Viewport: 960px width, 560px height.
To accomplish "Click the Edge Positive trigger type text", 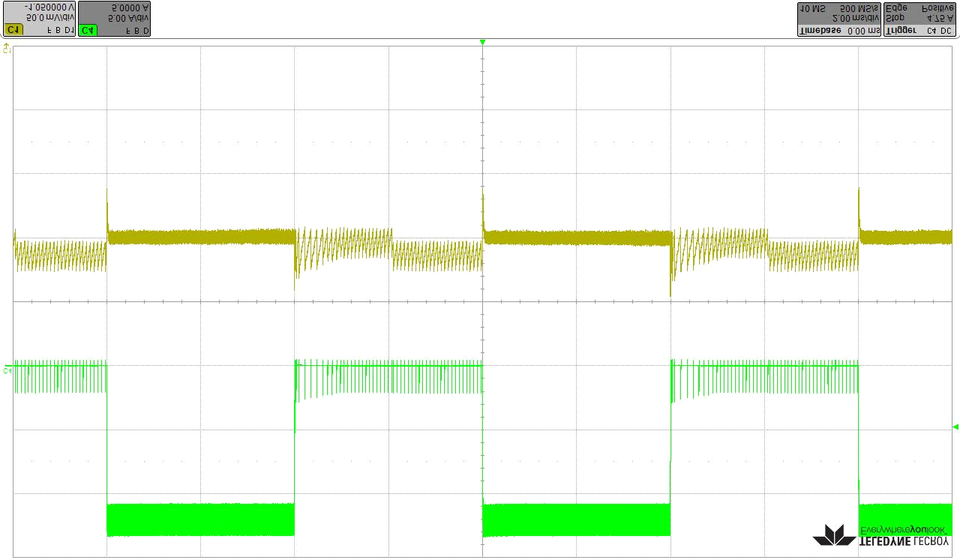I will click(x=919, y=7).
